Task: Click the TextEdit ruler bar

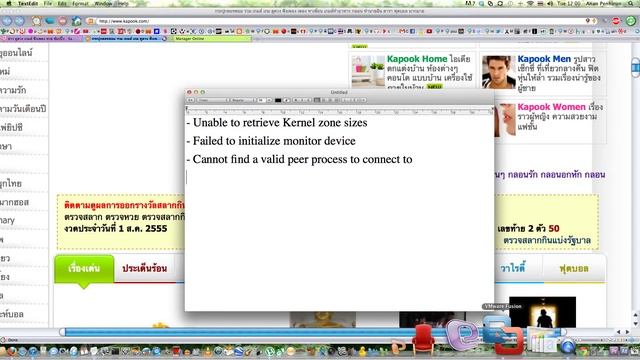Action: [x=339, y=110]
